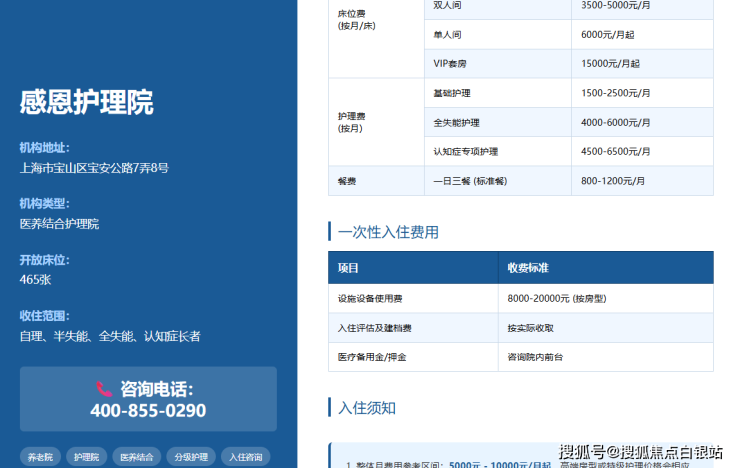The image size is (740, 468).
Task: Click the 咨询电话 label
Action: click(157, 389)
